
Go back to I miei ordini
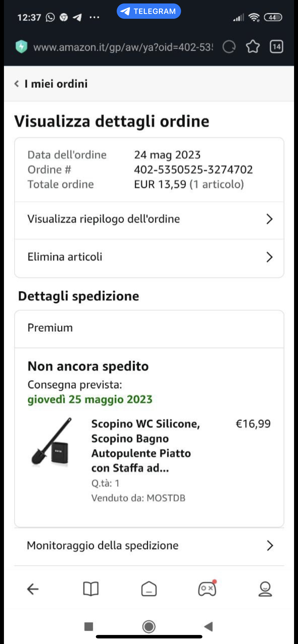[x=51, y=84]
